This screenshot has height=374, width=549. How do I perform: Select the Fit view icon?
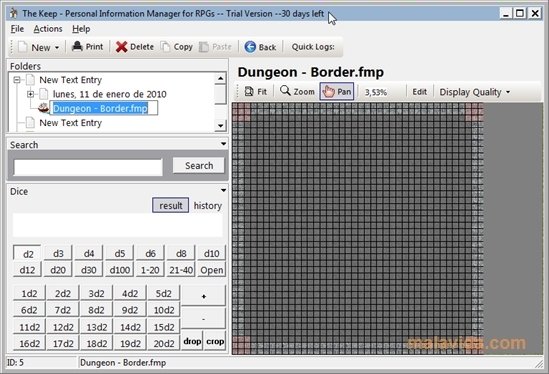click(x=249, y=91)
